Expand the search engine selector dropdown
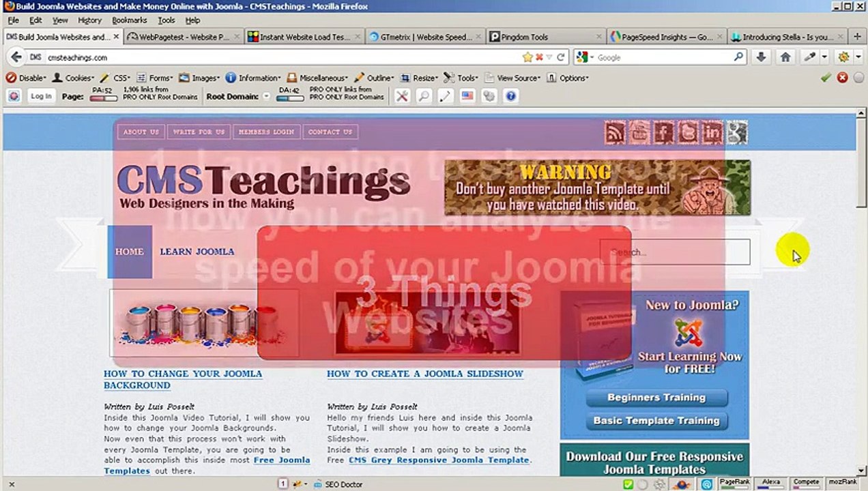This screenshot has height=491, width=868. point(585,57)
